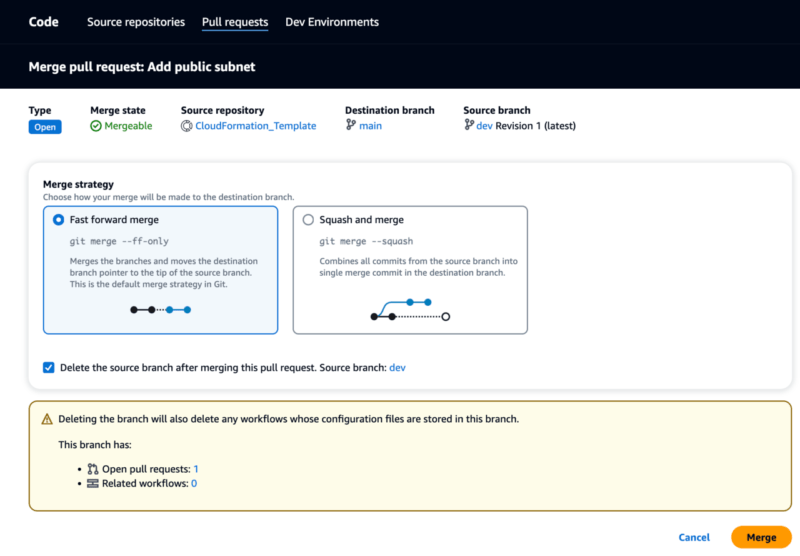Click the Squash and merge description paragraph

pos(418,267)
